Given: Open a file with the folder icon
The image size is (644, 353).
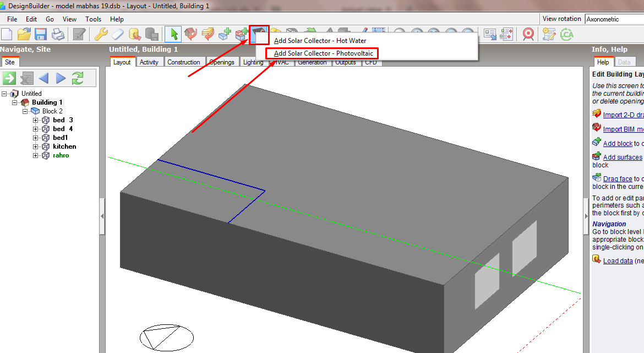Looking at the screenshot, I should [24, 34].
